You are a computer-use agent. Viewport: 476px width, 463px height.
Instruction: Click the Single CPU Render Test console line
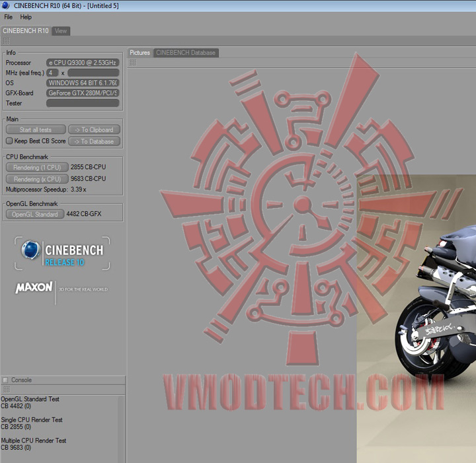point(32,420)
